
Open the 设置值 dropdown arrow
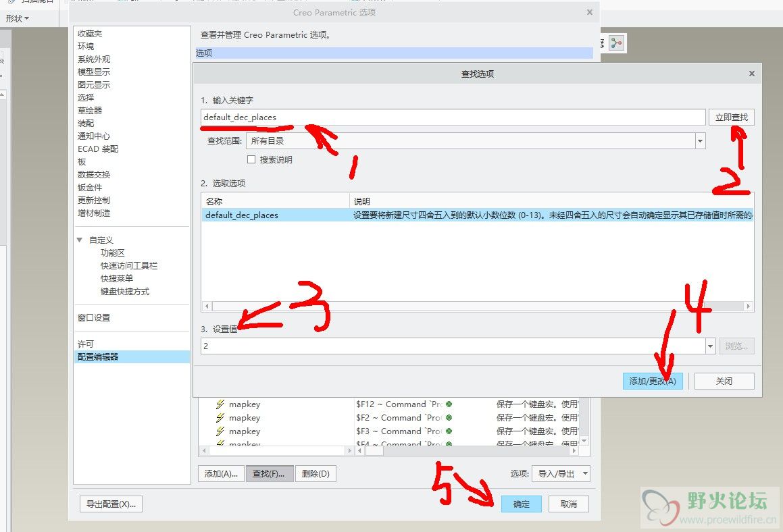pos(710,346)
